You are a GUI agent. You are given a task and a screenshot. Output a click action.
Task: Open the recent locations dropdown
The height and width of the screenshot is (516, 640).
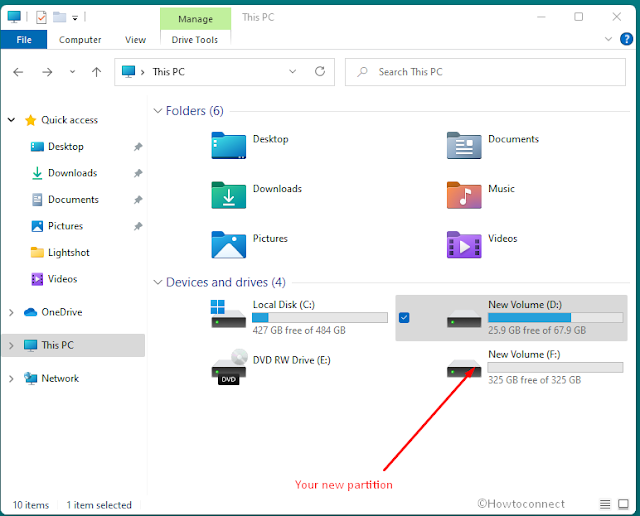coord(72,72)
